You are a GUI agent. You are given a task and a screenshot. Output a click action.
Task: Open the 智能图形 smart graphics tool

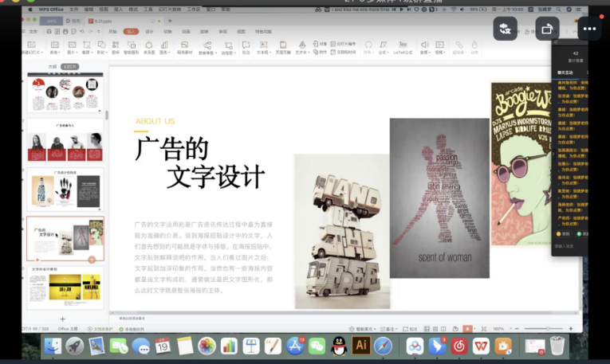(x=132, y=48)
